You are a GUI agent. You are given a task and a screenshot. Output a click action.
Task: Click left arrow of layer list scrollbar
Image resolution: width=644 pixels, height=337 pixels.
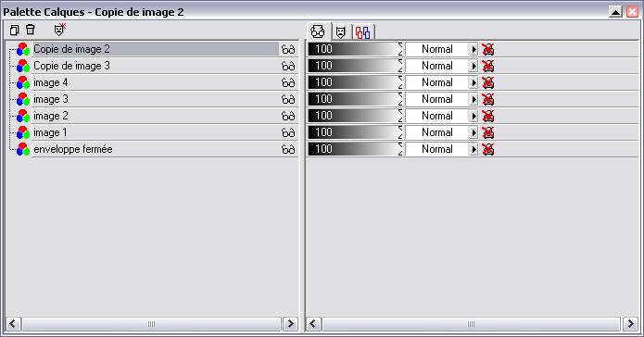[x=13, y=324]
